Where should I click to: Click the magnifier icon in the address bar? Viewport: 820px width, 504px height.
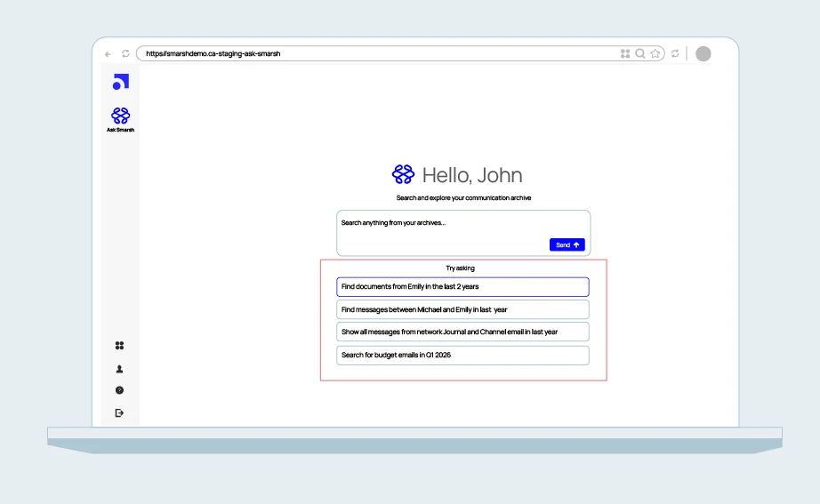pyautogui.click(x=640, y=53)
